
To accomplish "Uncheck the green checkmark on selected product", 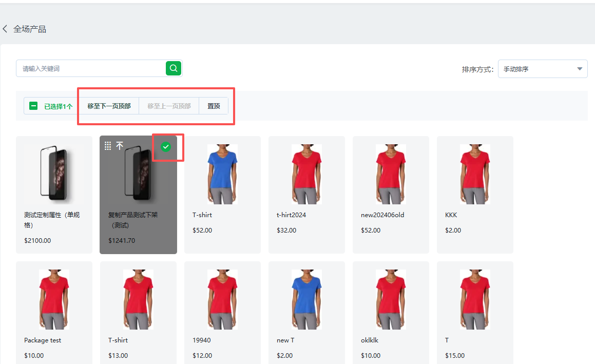I will (x=165, y=147).
